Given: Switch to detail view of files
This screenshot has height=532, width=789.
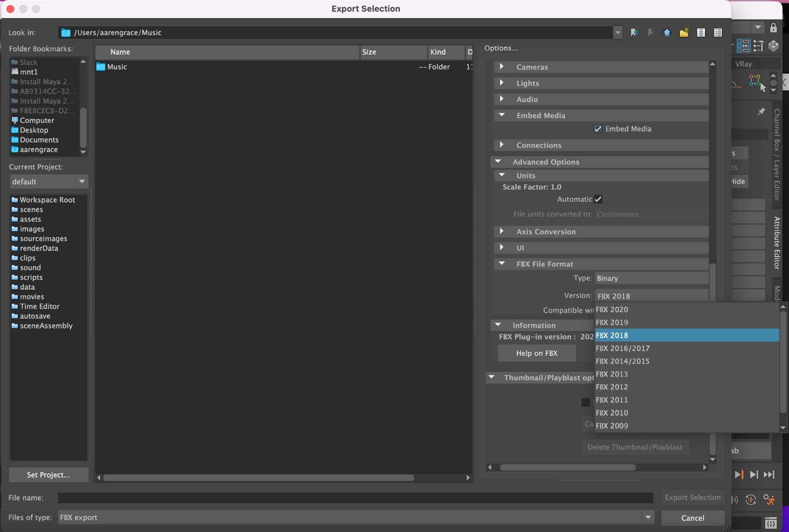Looking at the screenshot, I should tap(718, 33).
